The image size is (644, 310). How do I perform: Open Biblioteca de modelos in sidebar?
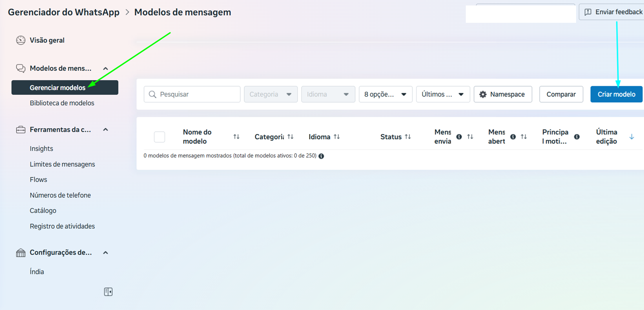(62, 103)
